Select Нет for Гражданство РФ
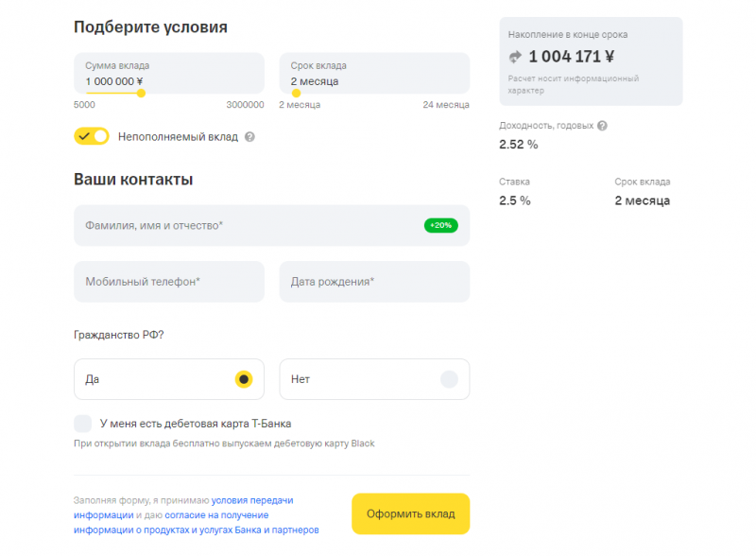Viewport: 756px width, 556px height. pos(374,378)
